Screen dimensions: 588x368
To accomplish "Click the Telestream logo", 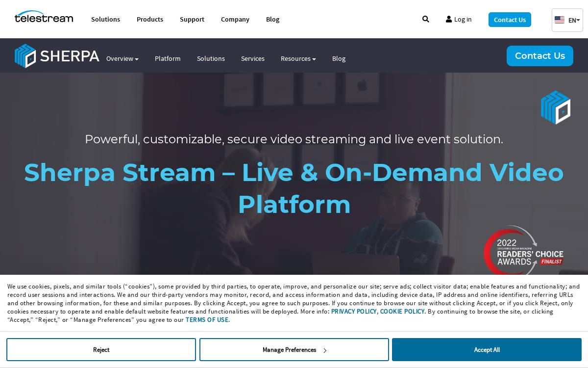I will (x=44, y=17).
